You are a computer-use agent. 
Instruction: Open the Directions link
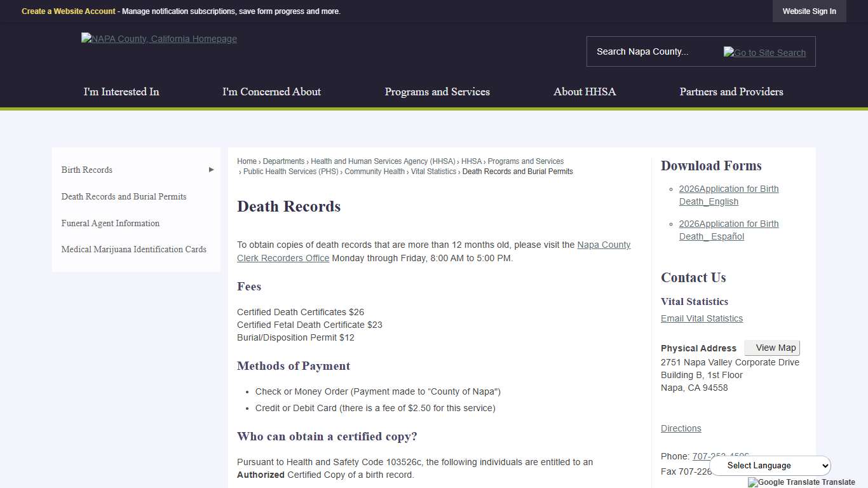click(681, 428)
